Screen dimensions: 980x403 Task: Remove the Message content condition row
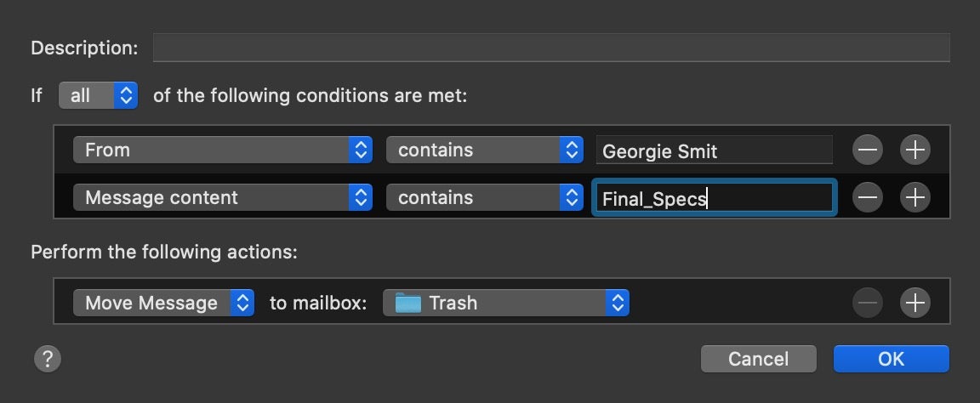pos(868,198)
